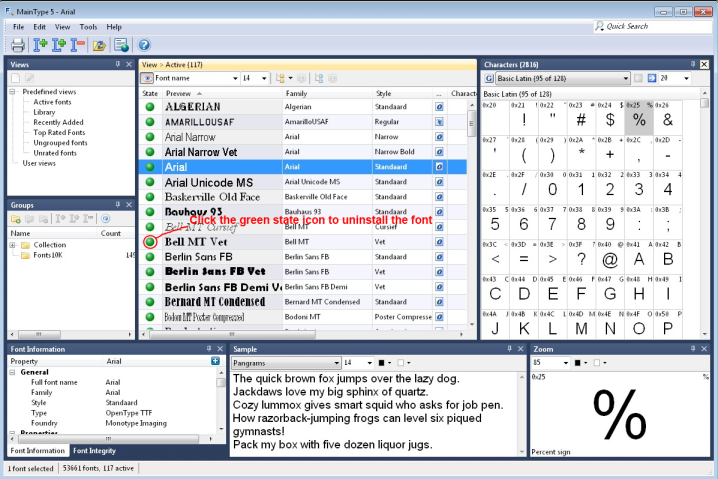The height and width of the screenshot is (479, 718).
Task: Close the Characters panel
Action: pos(704,64)
